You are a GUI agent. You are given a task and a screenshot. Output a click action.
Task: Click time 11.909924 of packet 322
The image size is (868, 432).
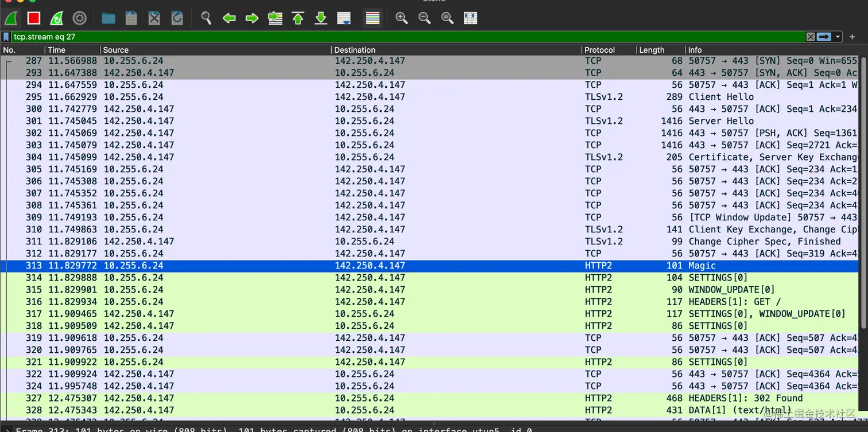(x=72, y=374)
